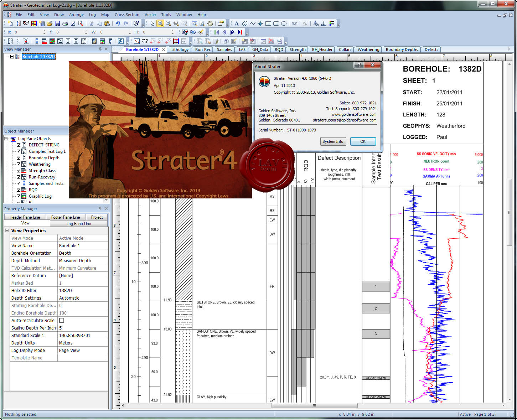Click the Standard Scale 1 value field
This screenshot has width=517, height=420.
click(83, 335)
